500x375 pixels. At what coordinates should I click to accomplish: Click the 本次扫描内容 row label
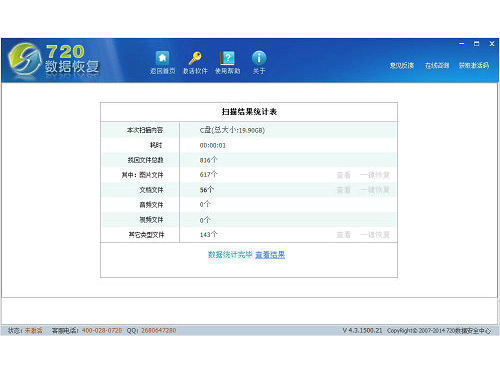pos(145,130)
